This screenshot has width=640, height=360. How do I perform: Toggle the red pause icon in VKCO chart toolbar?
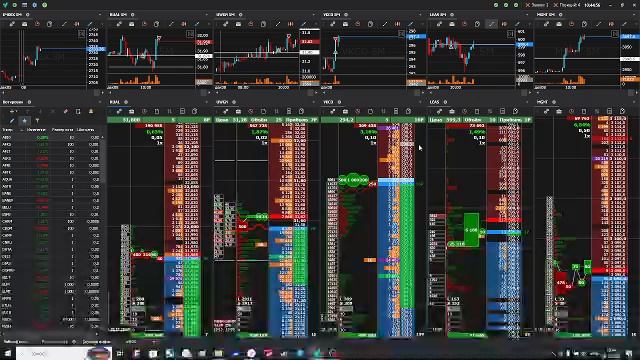398,24
